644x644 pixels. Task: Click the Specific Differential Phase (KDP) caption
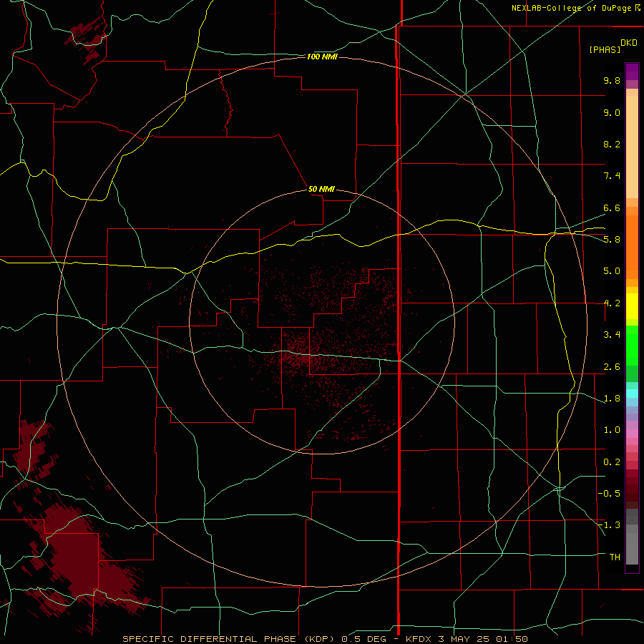[x=227, y=639]
